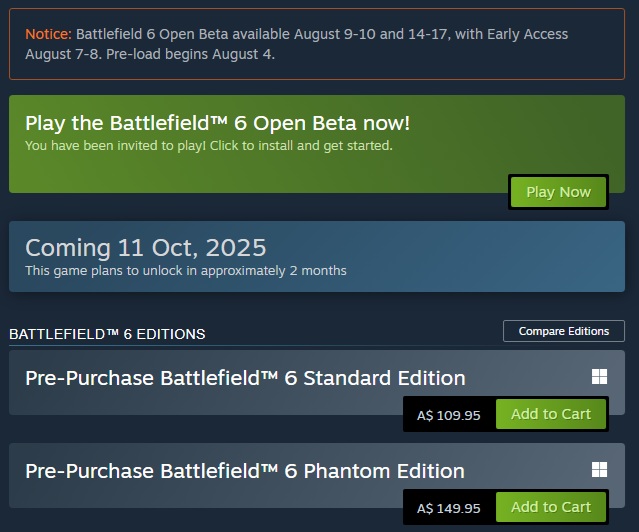Image resolution: width=639 pixels, height=532 pixels.
Task: Add Phantom Edition to cart
Action: (551, 507)
